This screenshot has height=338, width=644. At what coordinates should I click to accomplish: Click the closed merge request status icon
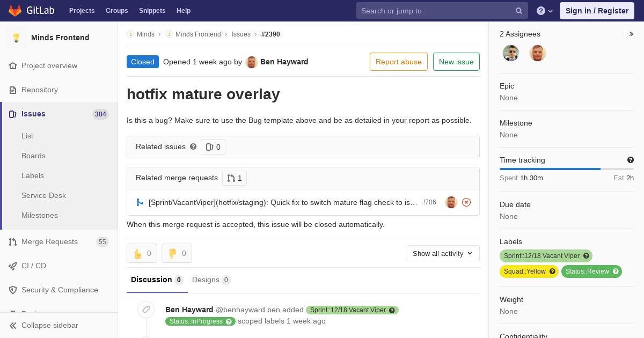coord(466,202)
